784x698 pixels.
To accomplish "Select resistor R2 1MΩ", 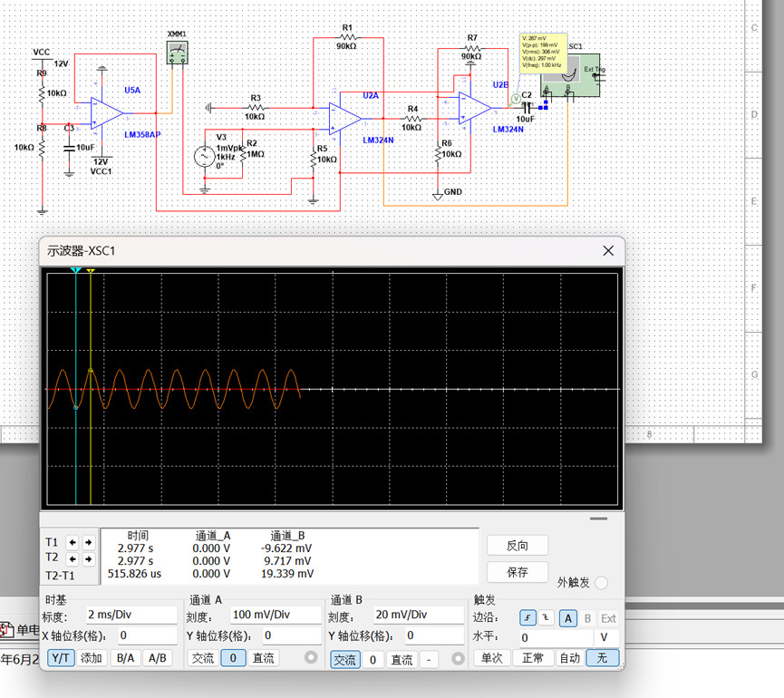I will click(243, 153).
